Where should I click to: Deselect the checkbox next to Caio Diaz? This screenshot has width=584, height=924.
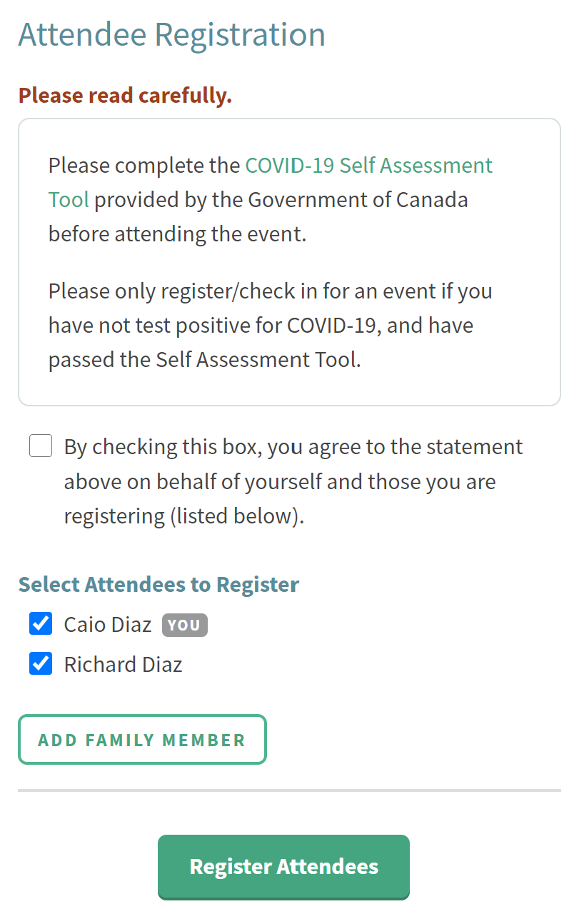[x=40, y=623]
